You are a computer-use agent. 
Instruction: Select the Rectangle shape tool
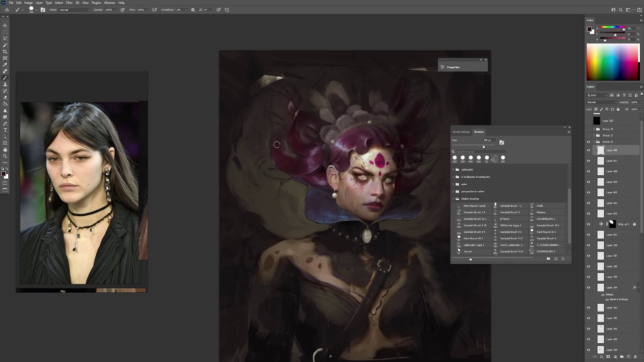tap(5, 143)
